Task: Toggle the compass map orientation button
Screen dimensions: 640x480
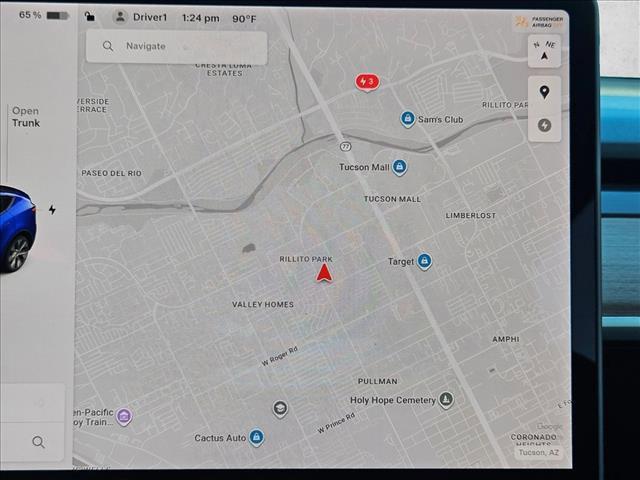Action: click(544, 51)
